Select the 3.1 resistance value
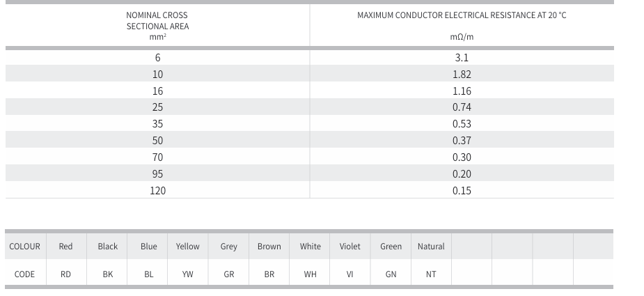644x296 pixels. 462,58
